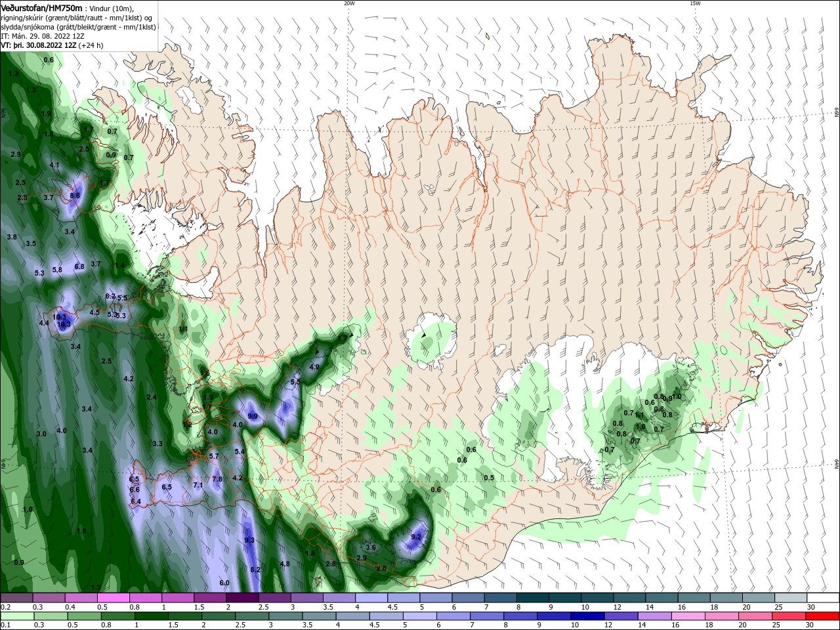
Task: Click the 5.7 precipitation value on the map
Action: pos(214,456)
